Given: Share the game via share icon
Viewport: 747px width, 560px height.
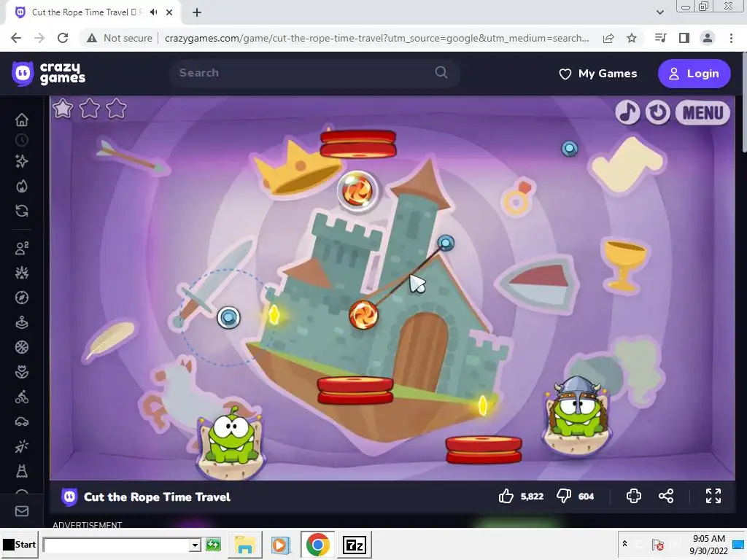Looking at the screenshot, I should [x=666, y=496].
